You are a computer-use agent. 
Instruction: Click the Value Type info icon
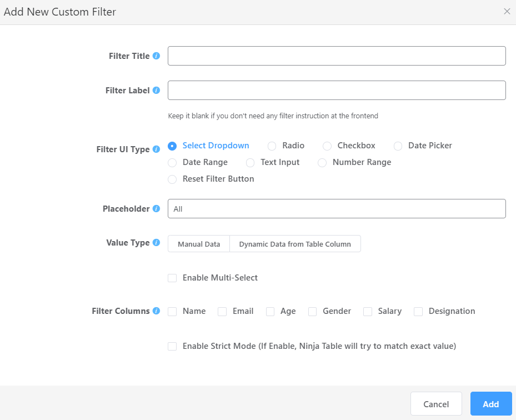point(155,243)
